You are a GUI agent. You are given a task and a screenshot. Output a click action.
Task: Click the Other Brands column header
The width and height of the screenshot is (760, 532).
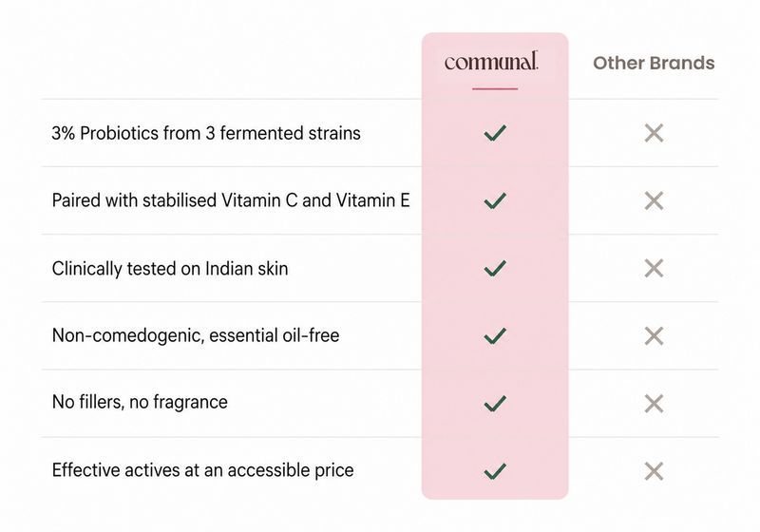(654, 63)
